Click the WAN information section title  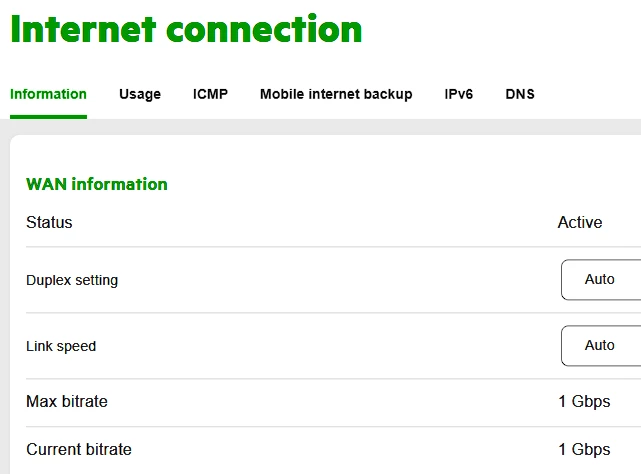coord(97,184)
